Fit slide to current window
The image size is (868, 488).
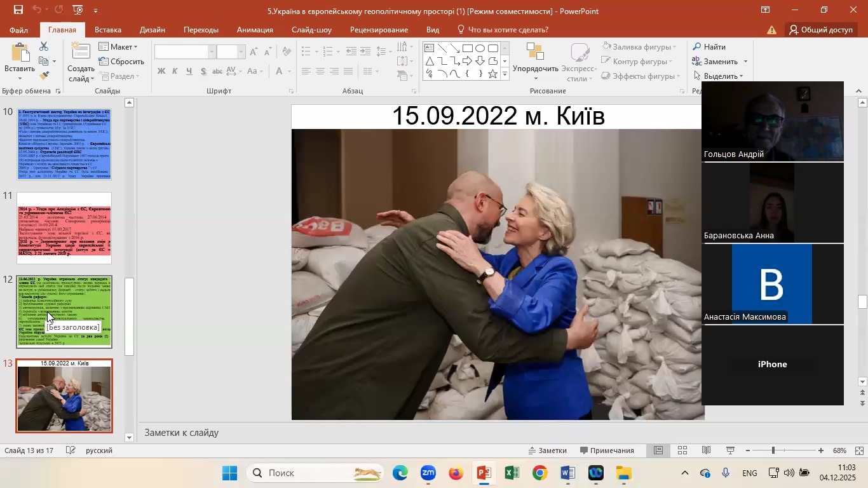[859, 451]
